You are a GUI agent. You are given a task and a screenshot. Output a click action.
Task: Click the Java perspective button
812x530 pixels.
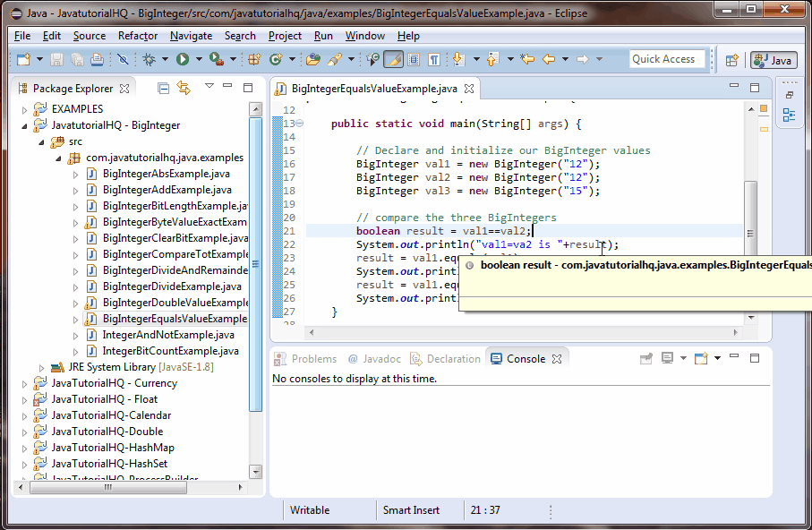pos(772,61)
